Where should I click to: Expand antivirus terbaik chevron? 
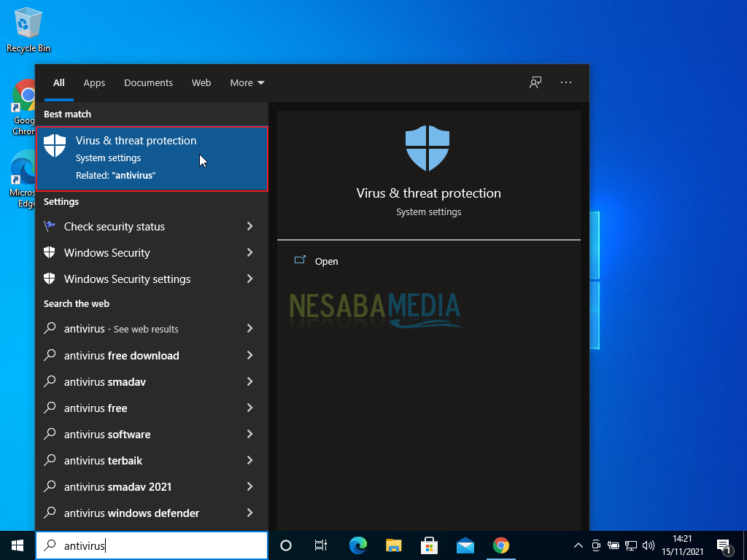coord(249,459)
